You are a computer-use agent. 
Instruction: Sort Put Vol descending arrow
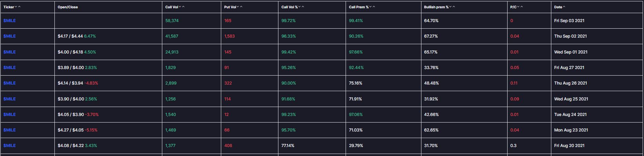click(x=238, y=7)
